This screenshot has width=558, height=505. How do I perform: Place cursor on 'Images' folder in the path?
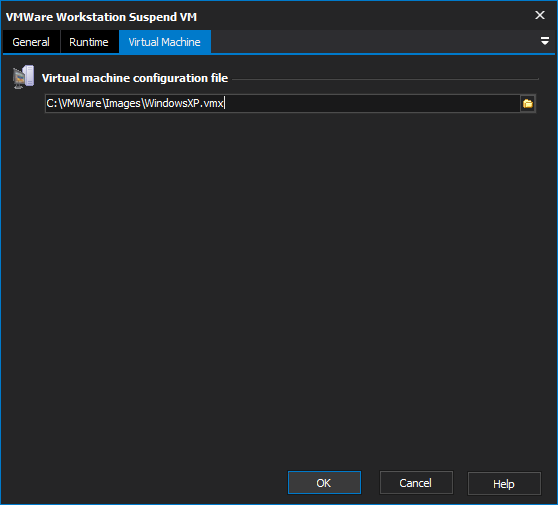(123, 104)
